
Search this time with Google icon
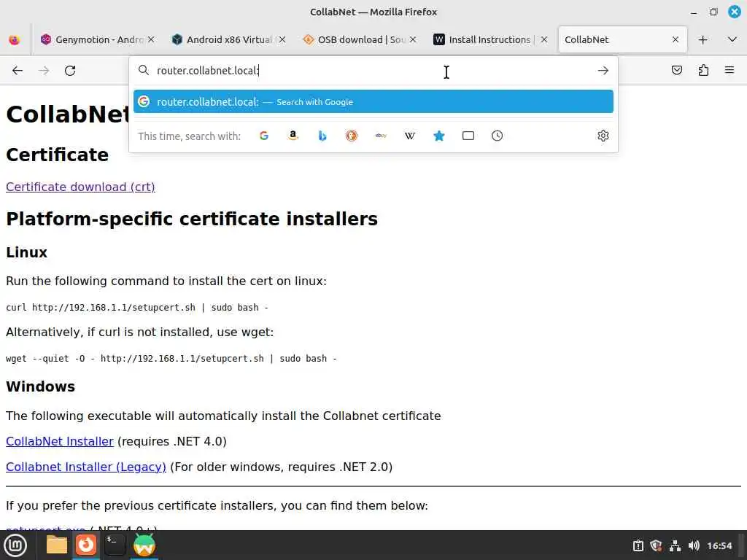point(264,136)
